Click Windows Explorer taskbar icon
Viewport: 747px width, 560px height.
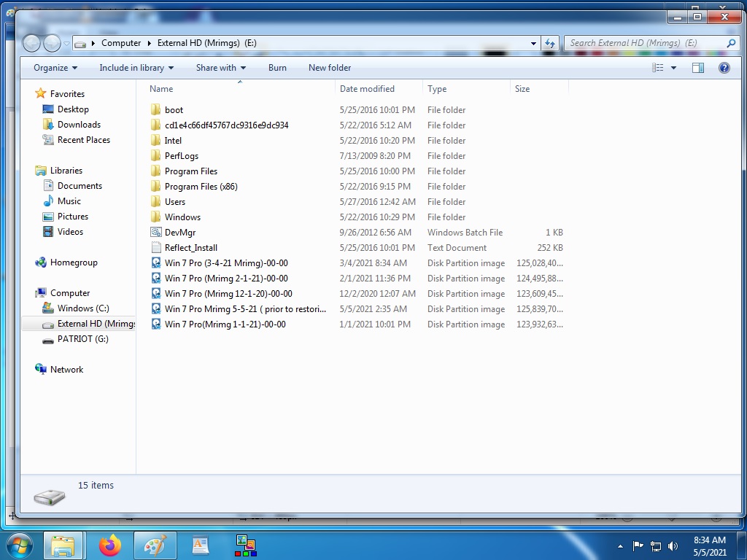tap(63, 545)
